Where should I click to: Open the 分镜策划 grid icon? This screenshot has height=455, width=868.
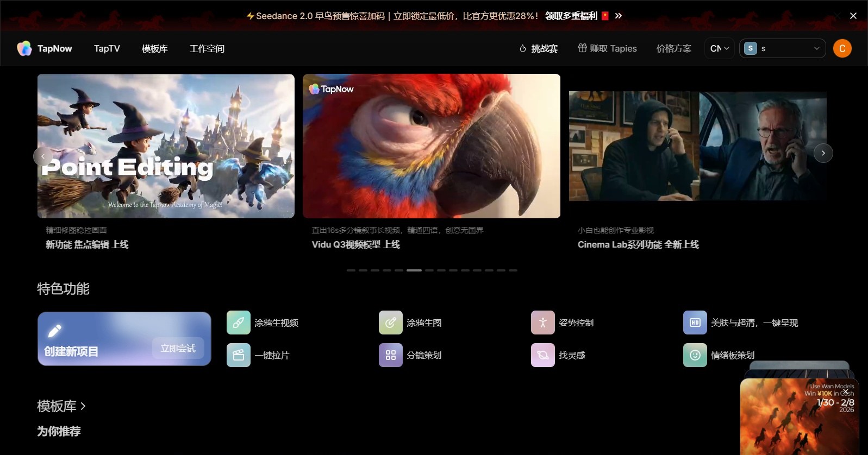pos(391,355)
